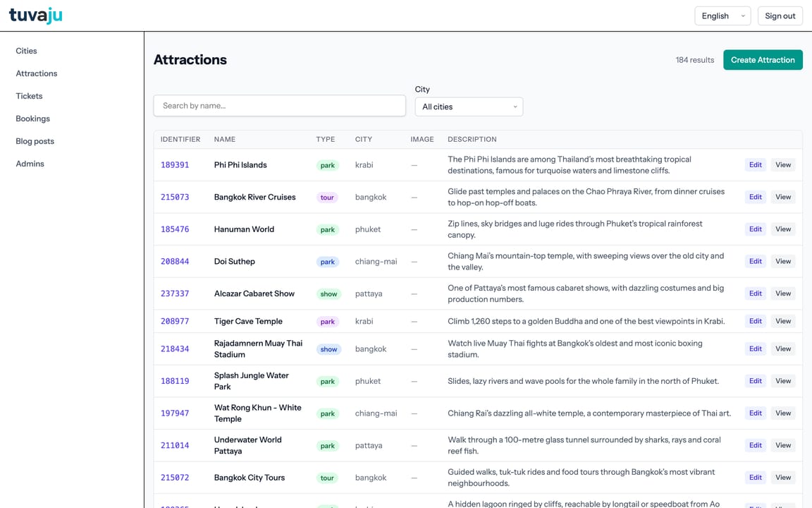Open Blog posts in the sidebar
Screen dimensions: 812x508
[35, 141]
